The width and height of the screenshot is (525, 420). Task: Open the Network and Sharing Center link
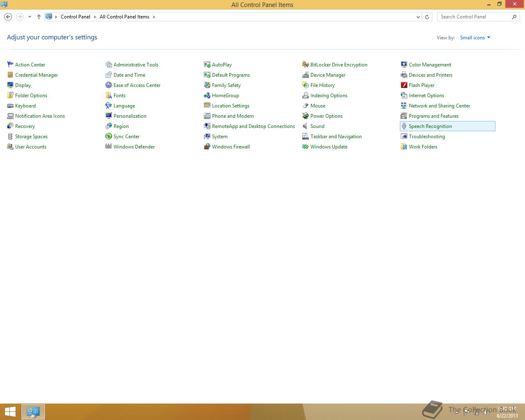click(439, 106)
